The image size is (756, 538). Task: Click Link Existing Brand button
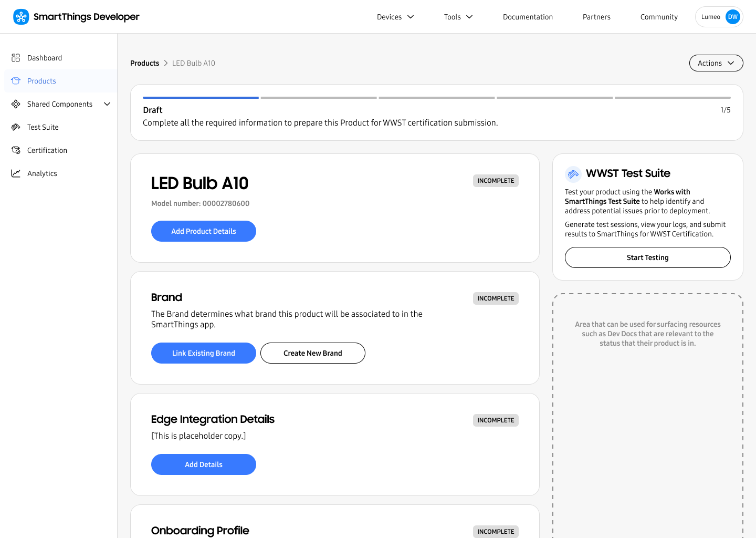(204, 353)
